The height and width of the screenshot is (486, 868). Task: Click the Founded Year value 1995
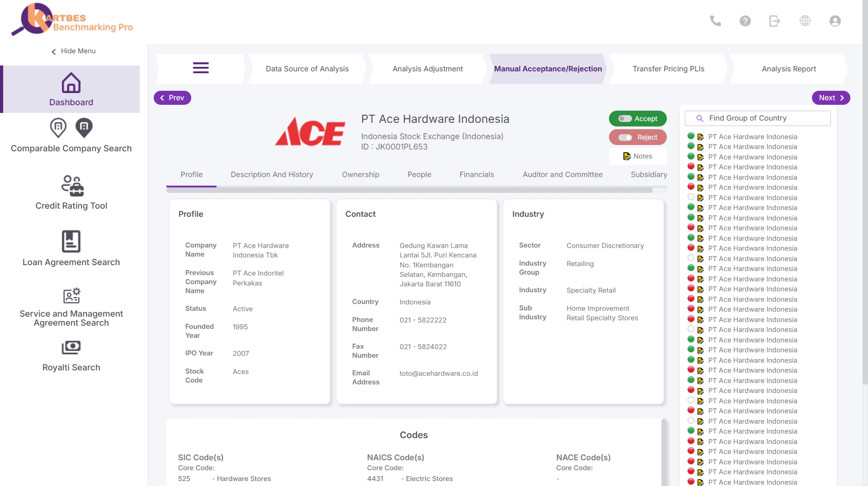(x=240, y=327)
